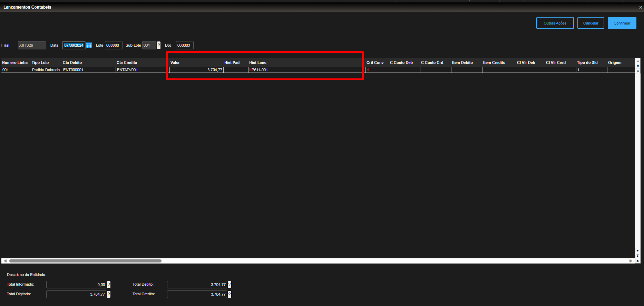Click the Crit Conv column header

pyautogui.click(x=375, y=63)
